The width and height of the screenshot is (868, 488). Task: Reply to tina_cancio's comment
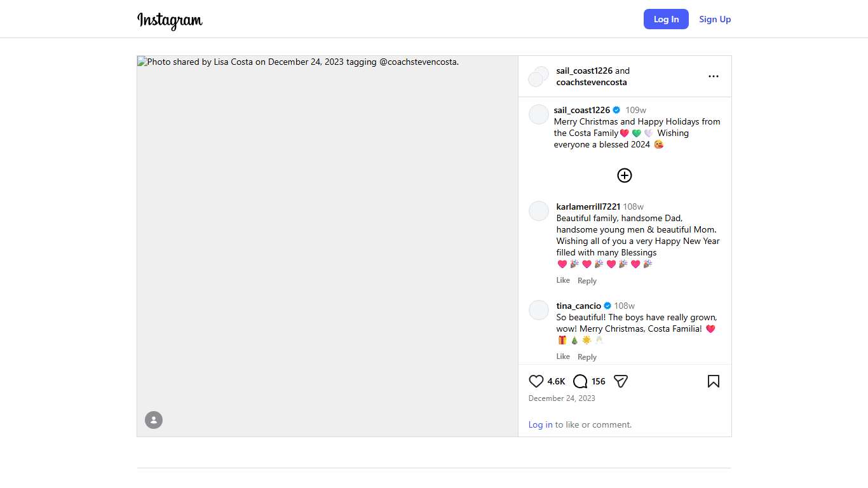pos(587,357)
